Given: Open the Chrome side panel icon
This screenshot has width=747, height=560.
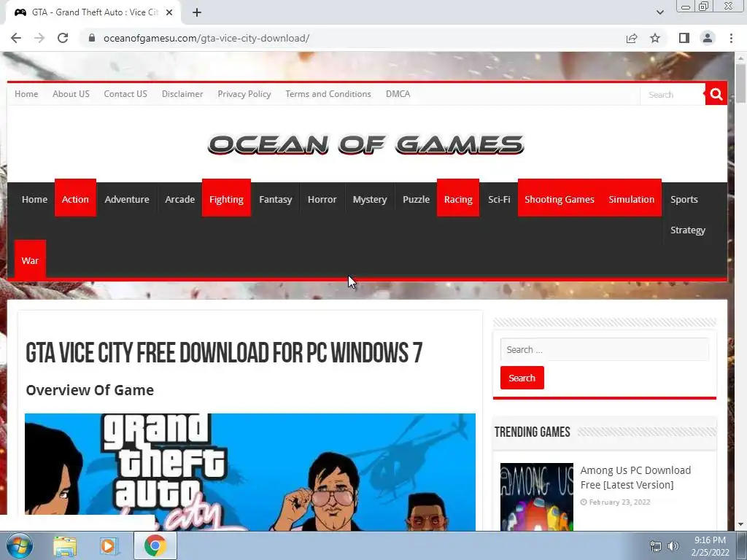Looking at the screenshot, I should pos(684,38).
